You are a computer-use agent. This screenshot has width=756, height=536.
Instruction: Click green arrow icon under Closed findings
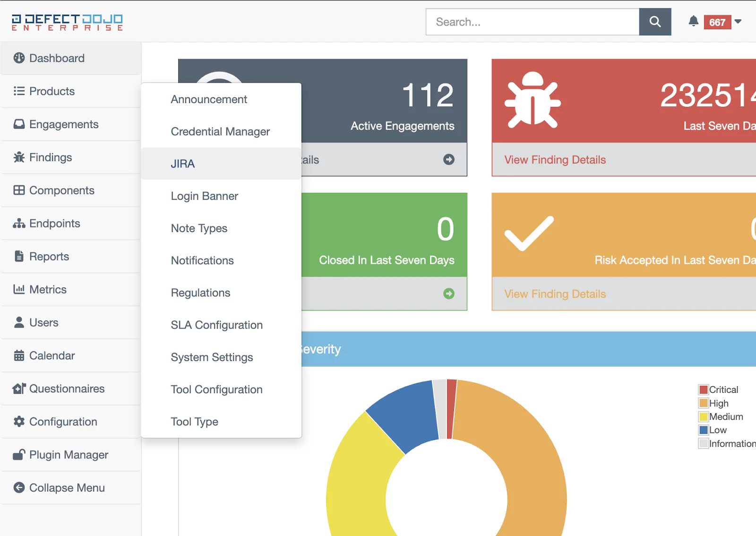coord(448,294)
